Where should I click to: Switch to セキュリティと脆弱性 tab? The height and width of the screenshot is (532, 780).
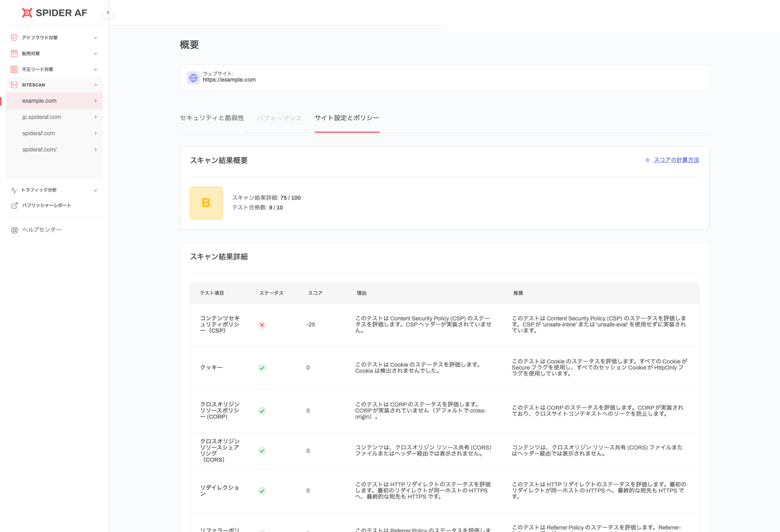(212, 118)
